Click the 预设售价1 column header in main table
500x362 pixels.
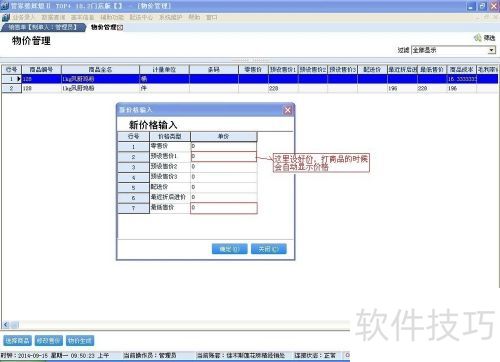point(283,70)
